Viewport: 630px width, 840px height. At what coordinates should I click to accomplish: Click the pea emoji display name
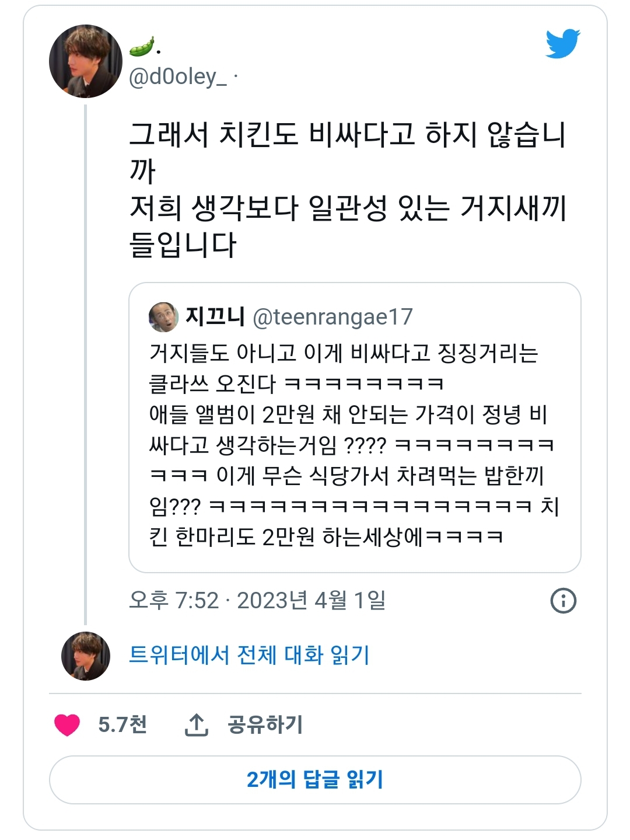click(x=144, y=47)
